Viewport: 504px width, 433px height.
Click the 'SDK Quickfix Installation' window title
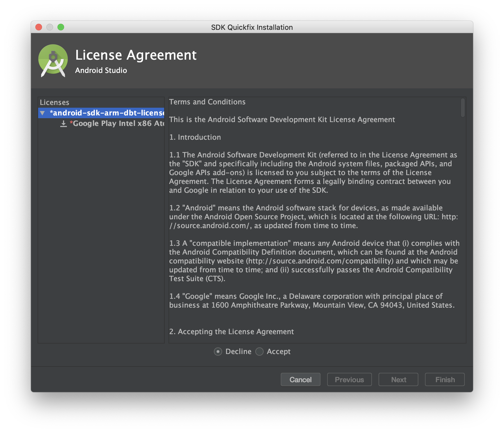click(252, 27)
